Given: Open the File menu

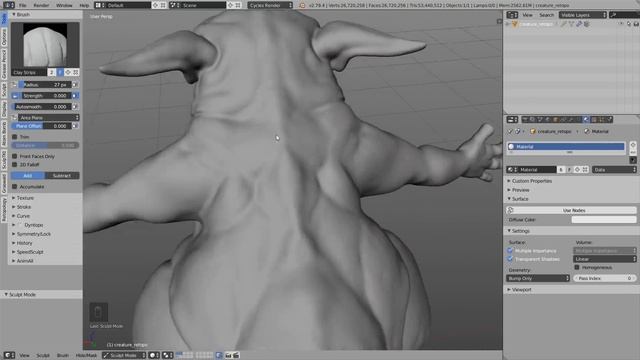Looking at the screenshot, I should point(22,5).
